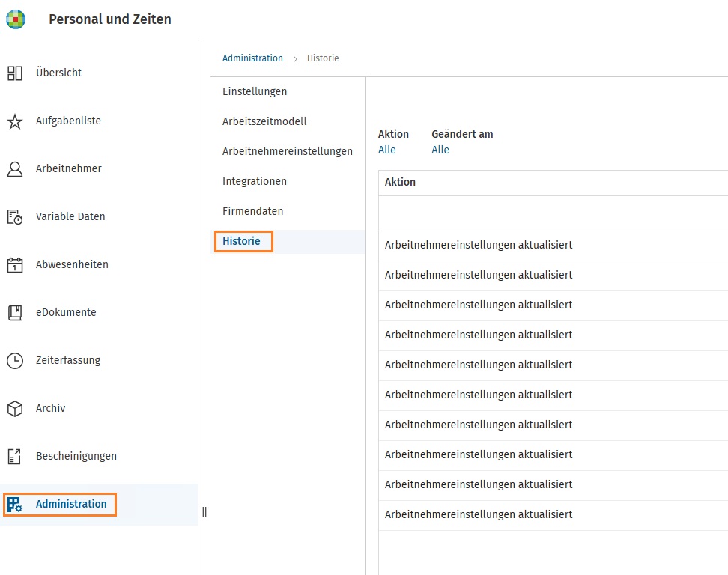
Task: Click the Wolters Kluwer app logo
Action: (16, 19)
